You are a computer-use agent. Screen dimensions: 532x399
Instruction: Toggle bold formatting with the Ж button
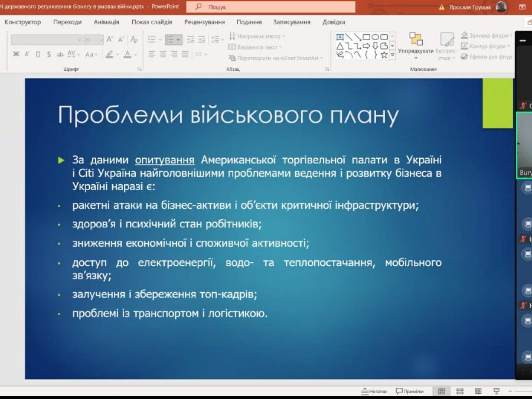point(16,54)
